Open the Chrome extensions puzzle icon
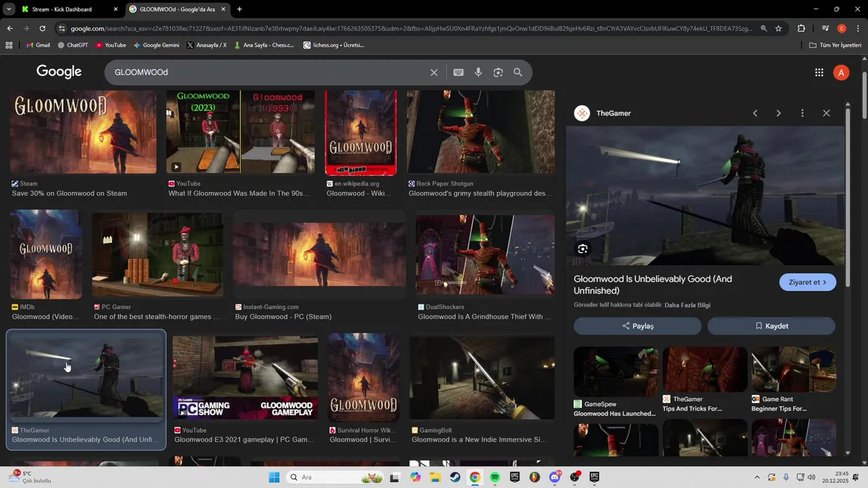 (802, 28)
